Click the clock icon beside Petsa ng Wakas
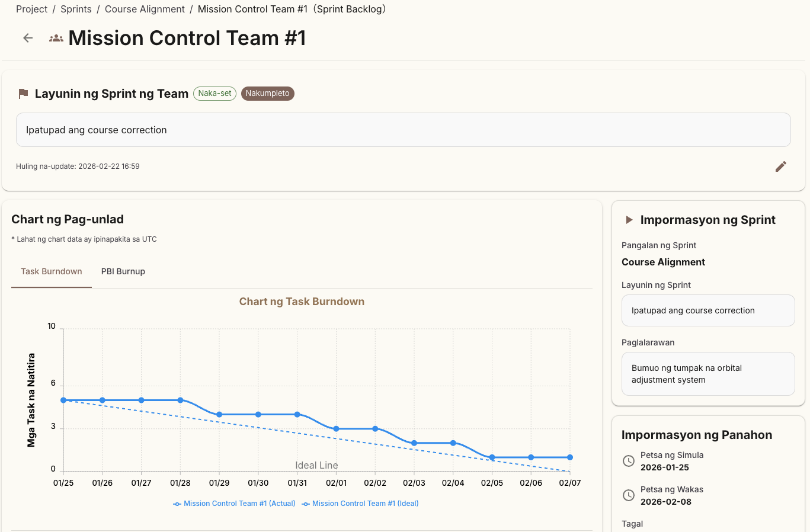 [628, 495]
